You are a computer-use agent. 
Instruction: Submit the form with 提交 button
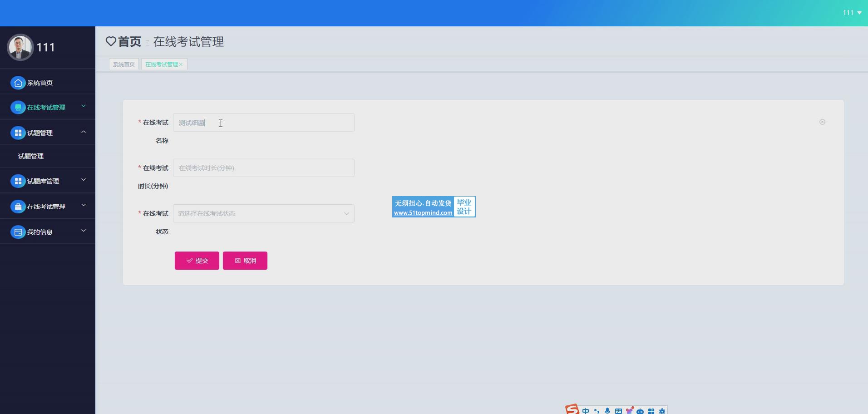197,261
